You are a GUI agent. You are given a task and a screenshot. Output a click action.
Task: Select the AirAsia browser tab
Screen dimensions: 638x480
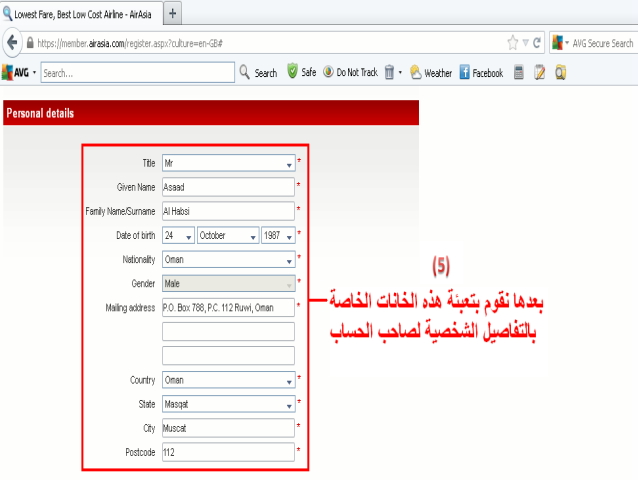tap(79, 13)
